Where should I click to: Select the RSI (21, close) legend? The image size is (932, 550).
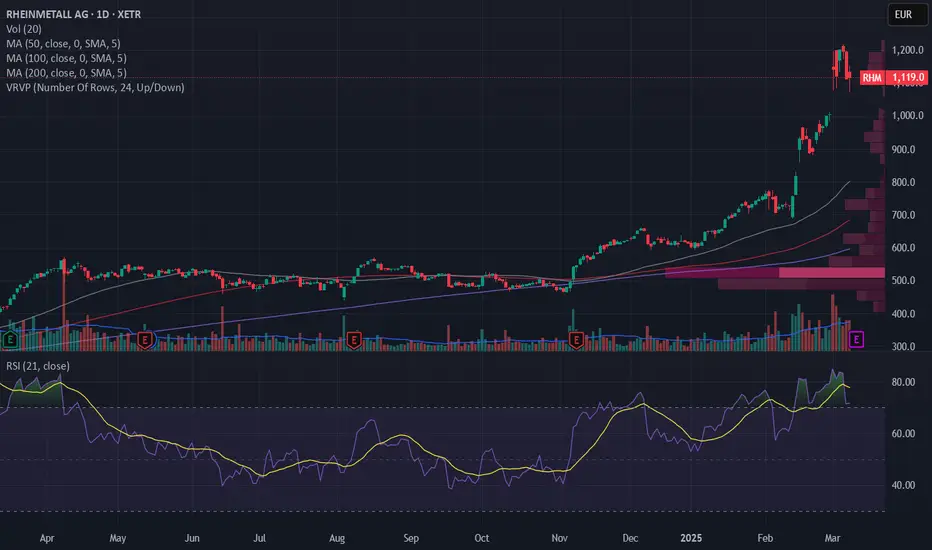(x=37, y=366)
